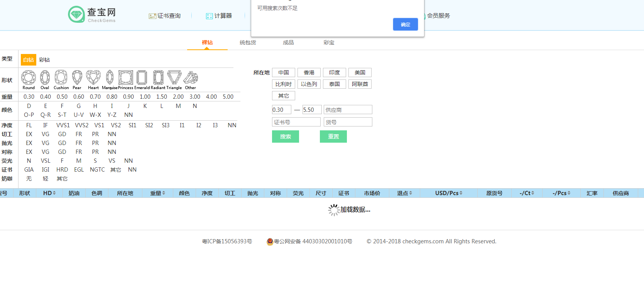The width and height of the screenshot is (644, 295).
Task: Select the Triangle shape icon
Action: point(174,78)
